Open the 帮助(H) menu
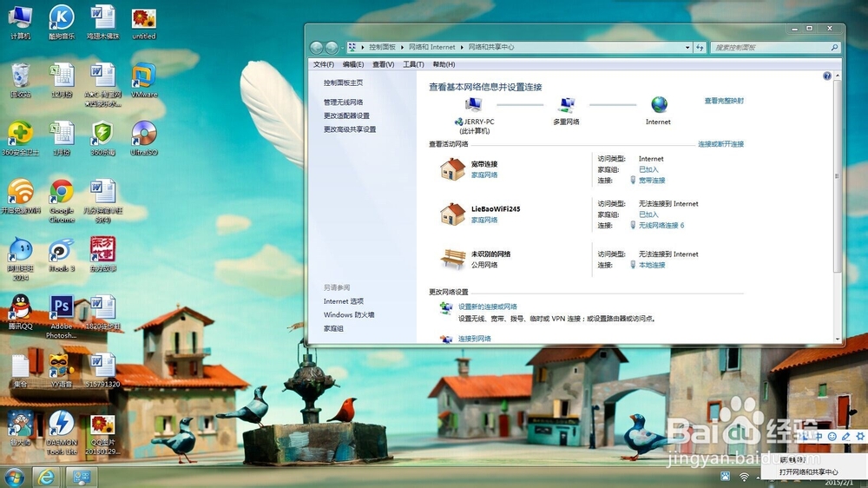Viewport: 868px width, 488px height. 444,65
